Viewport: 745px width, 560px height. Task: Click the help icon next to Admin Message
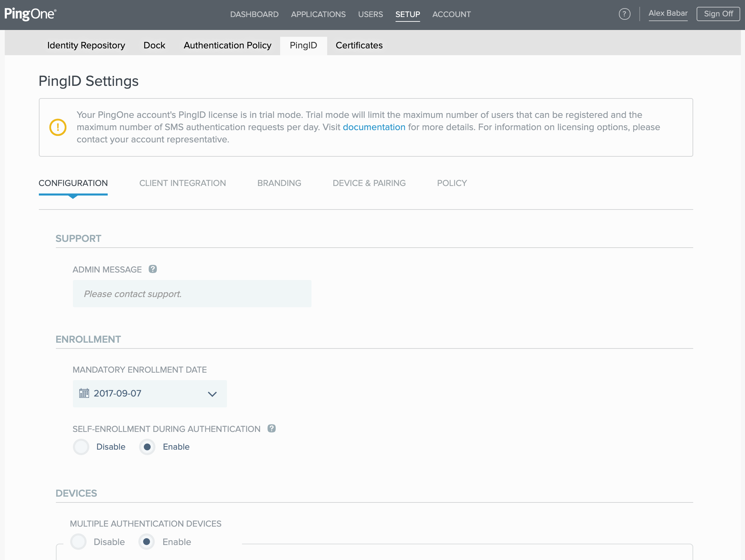point(153,269)
